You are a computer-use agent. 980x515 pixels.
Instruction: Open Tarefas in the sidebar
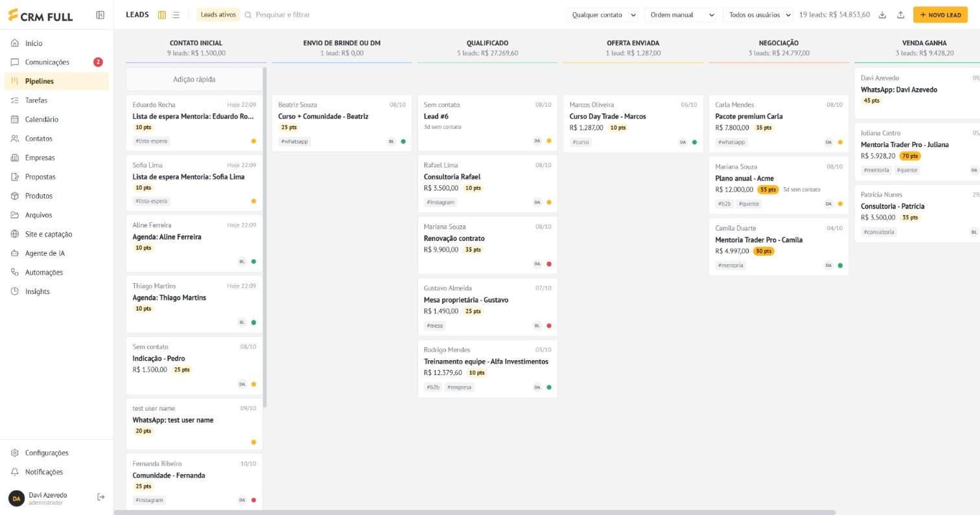[56, 100]
